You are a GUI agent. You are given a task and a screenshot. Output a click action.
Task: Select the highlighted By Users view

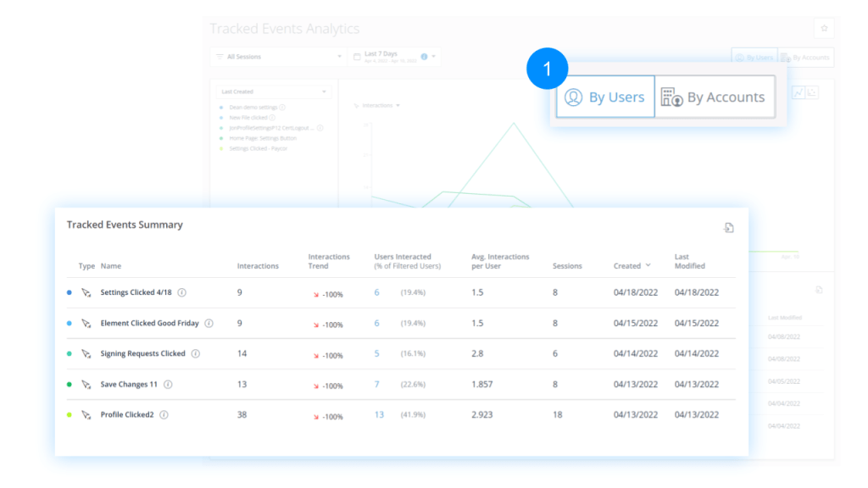point(605,97)
